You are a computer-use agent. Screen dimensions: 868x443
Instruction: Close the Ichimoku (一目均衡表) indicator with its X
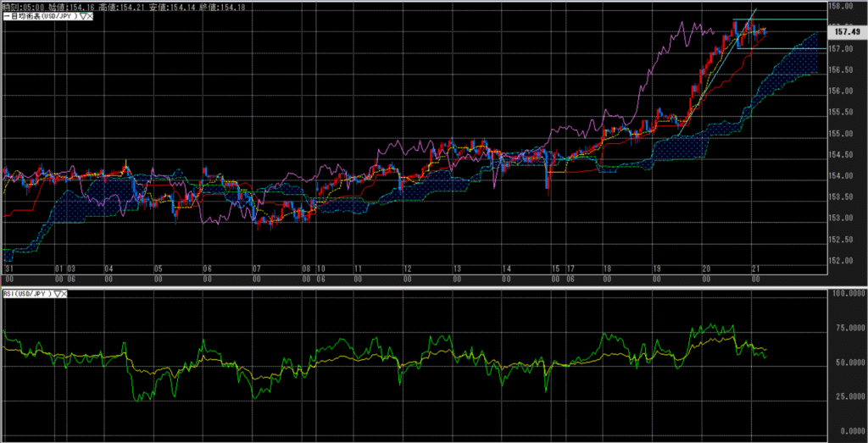[x=90, y=16]
